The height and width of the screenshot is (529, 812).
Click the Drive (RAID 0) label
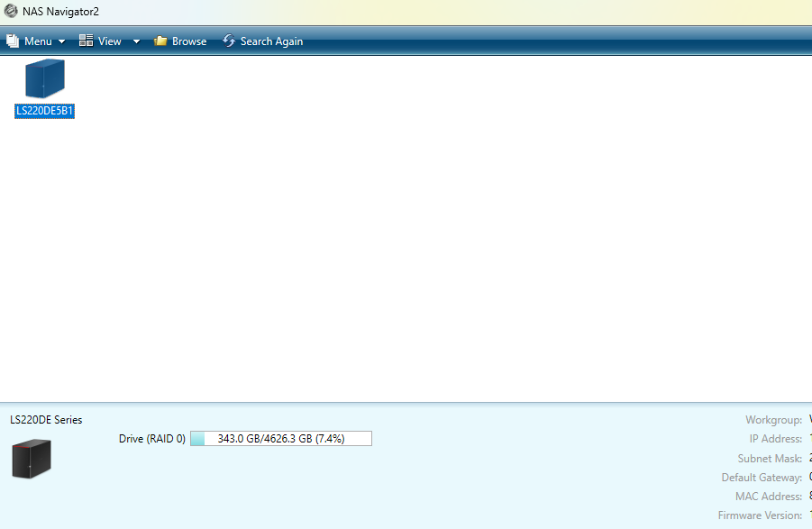tap(152, 439)
